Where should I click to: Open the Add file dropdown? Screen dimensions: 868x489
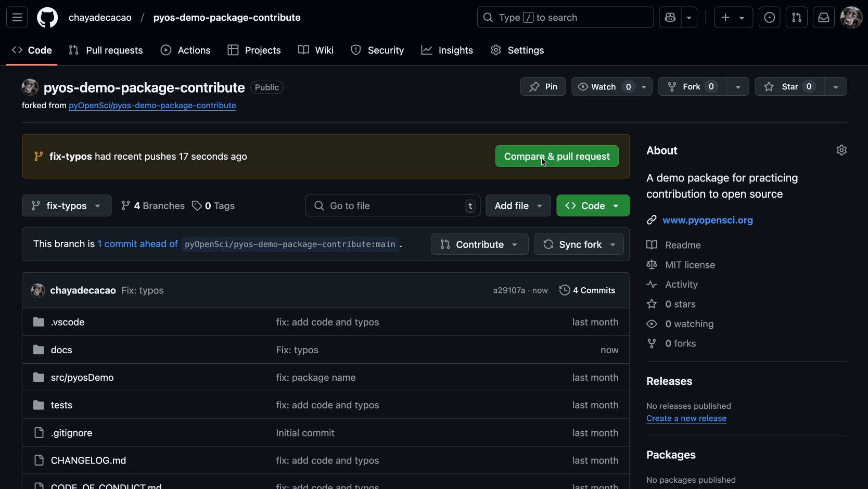518,206
